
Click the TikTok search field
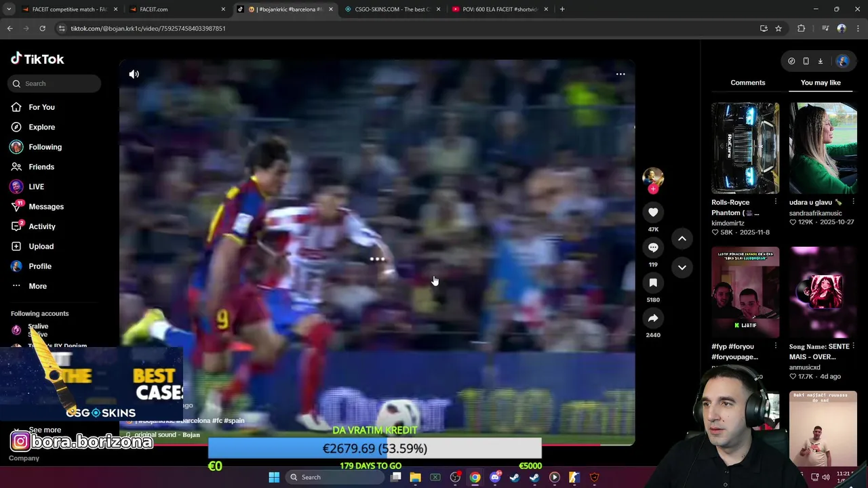pyautogui.click(x=56, y=83)
